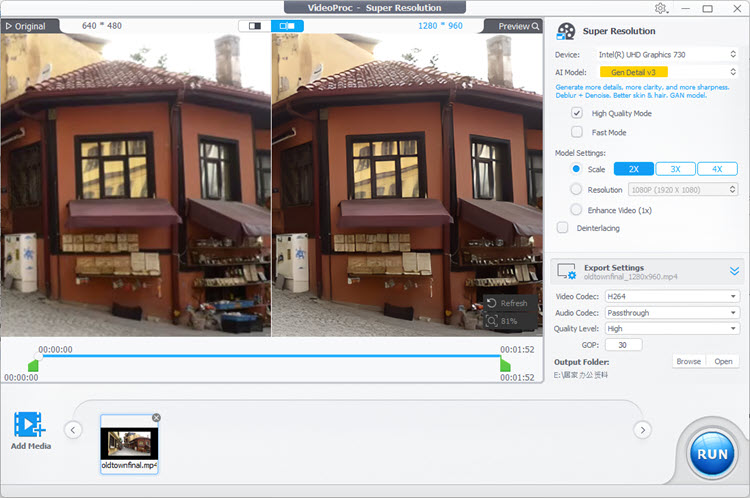Screen dimensions: 750x499
Task: Click Browse for output folder
Action: [688, 361]
